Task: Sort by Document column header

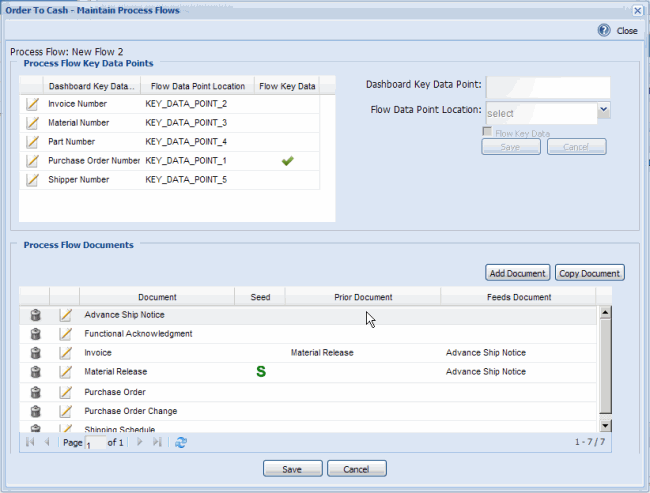Action: pos(157,297)
